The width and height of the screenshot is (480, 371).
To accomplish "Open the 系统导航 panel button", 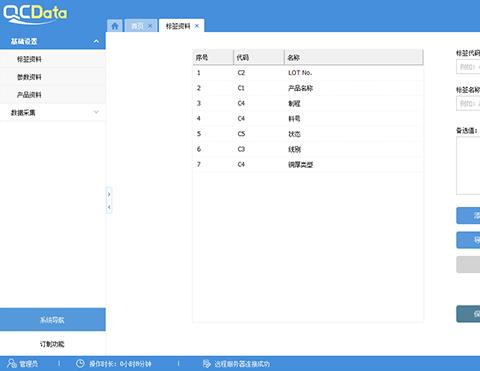I will pos(53,320).
